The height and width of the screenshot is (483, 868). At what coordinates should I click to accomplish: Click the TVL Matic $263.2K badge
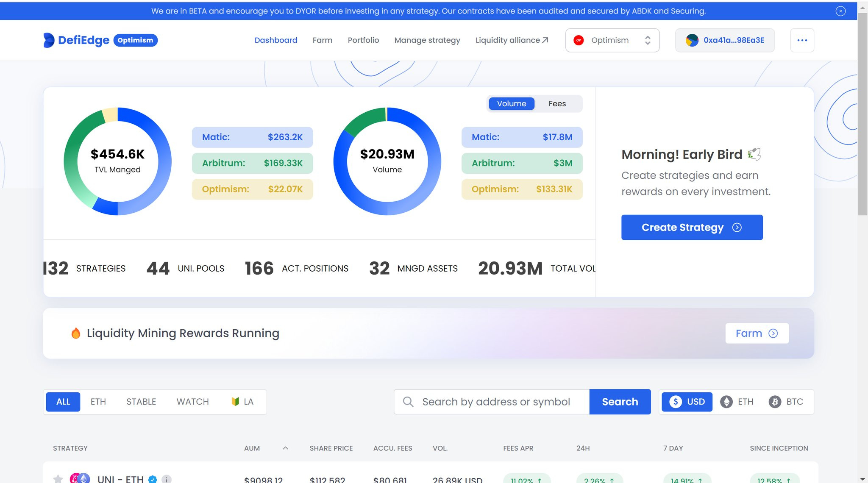click(x=252, y=137)
